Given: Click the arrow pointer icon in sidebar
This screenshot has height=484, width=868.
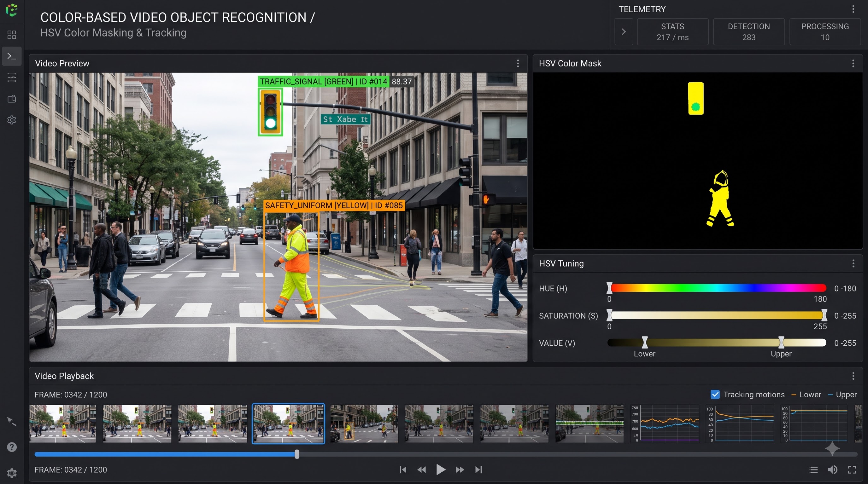Looking at the screenshot, I should 12,421.
